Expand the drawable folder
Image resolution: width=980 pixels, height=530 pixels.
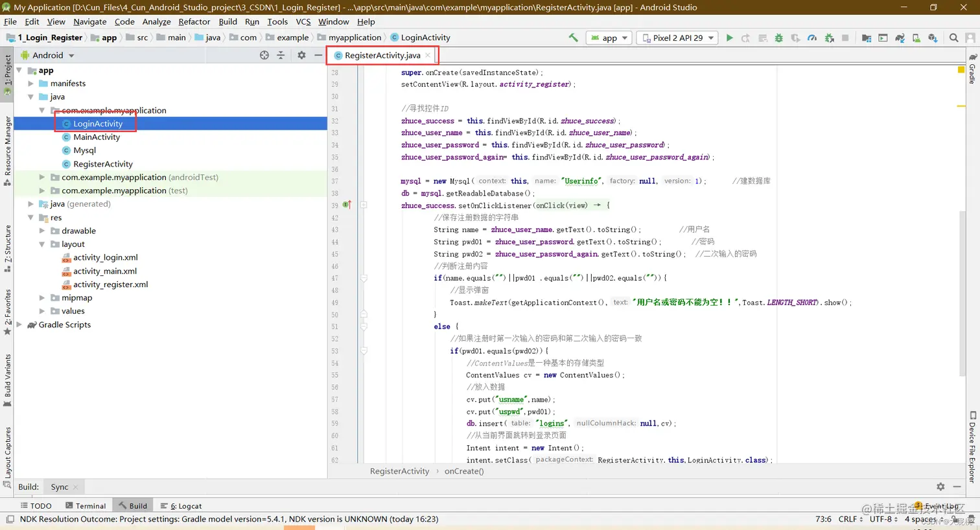42,231
